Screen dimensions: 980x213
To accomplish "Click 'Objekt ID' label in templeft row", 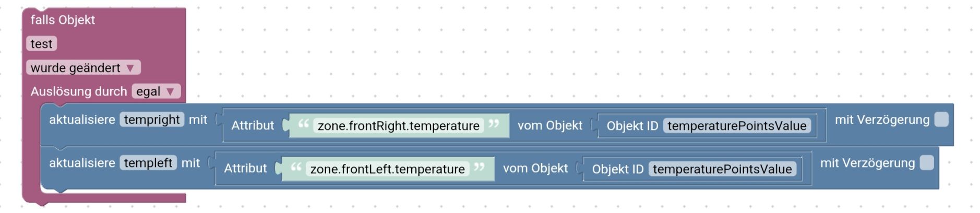I will click(617, 169).
